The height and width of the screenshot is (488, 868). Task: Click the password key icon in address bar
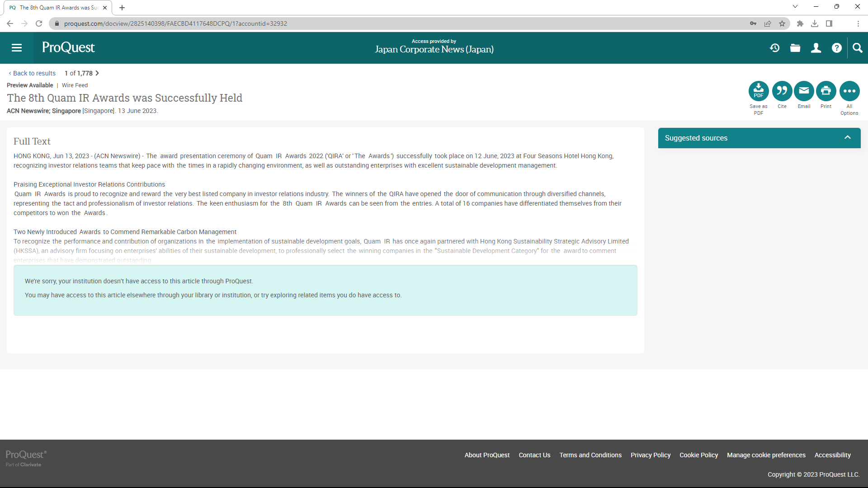click(753, 23)
